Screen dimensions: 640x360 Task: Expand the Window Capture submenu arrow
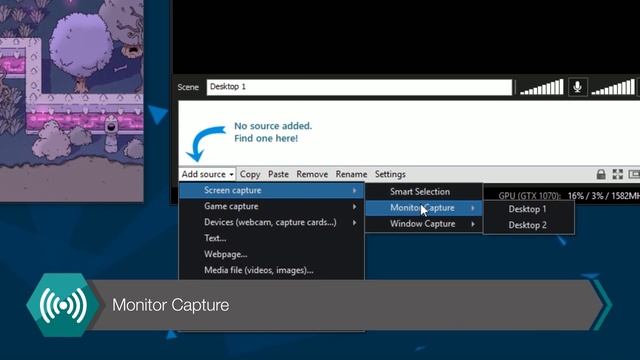click(473, 224)
